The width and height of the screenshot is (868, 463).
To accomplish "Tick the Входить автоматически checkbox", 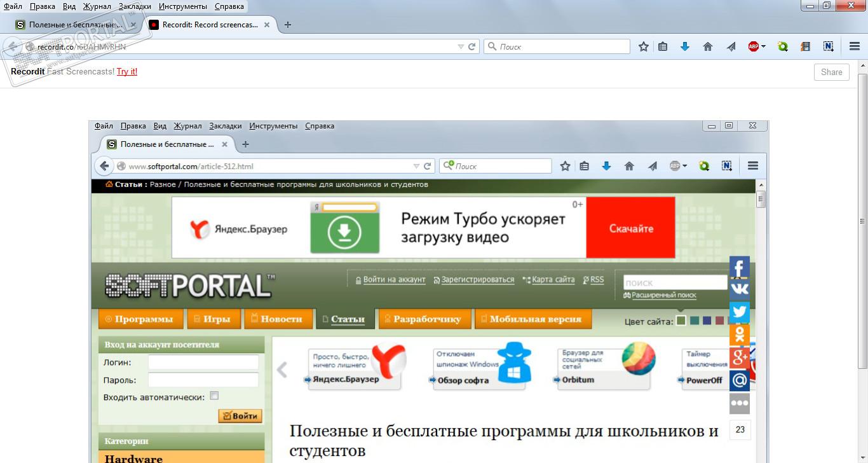I will 214,396.
